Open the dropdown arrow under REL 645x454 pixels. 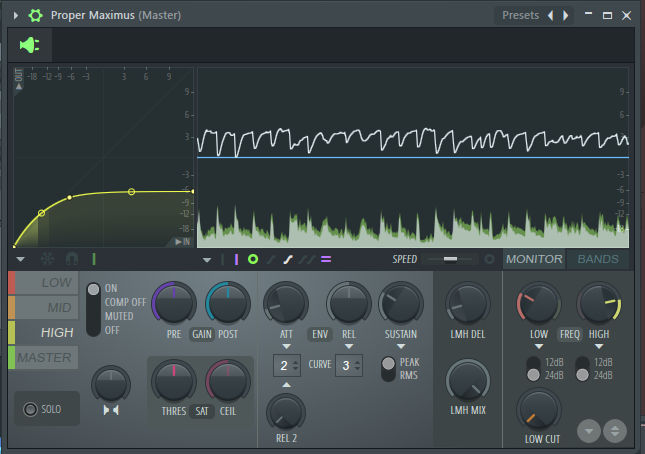[x=349, y=347]
